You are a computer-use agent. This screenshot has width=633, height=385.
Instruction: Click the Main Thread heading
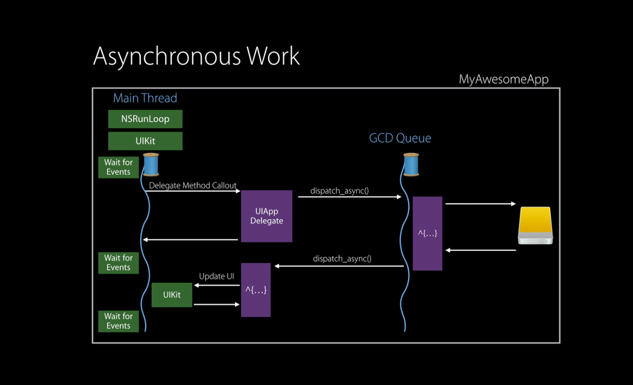(x=145, y=98)
